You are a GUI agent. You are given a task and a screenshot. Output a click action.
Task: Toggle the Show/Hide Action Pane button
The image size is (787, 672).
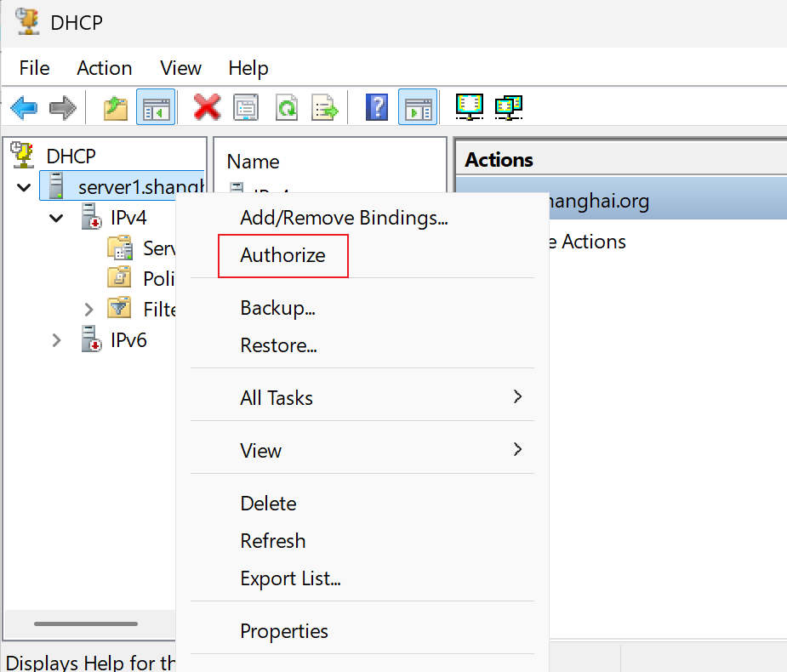[x=418, y=107]
